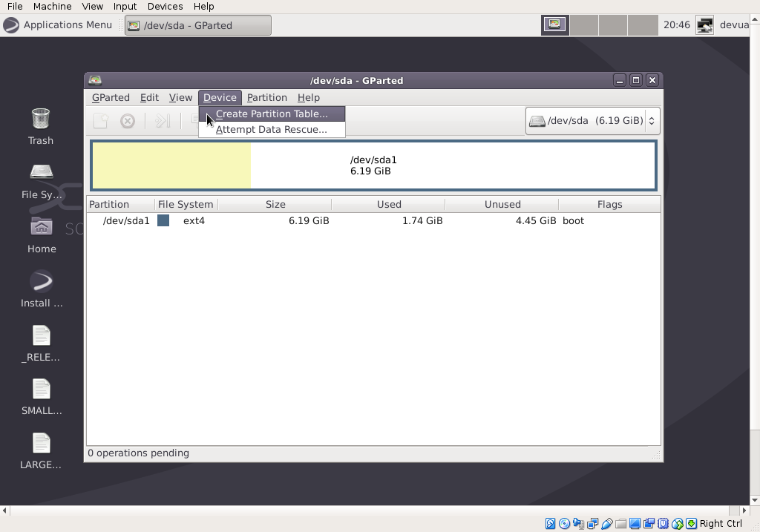Click the Resize/Move toolbar arrow icon
Viewport: 760px width, 532px height.
(163, 121)
